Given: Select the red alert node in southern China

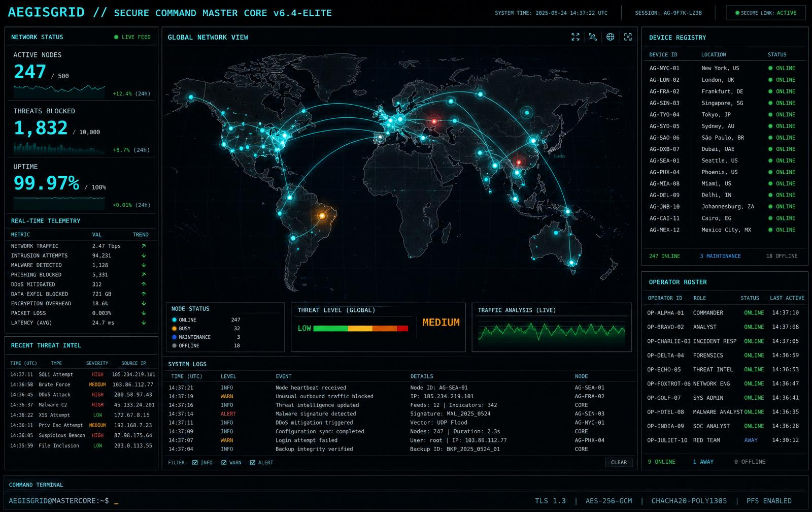Looking at the screenshot, I should click(x=519, y=163).
